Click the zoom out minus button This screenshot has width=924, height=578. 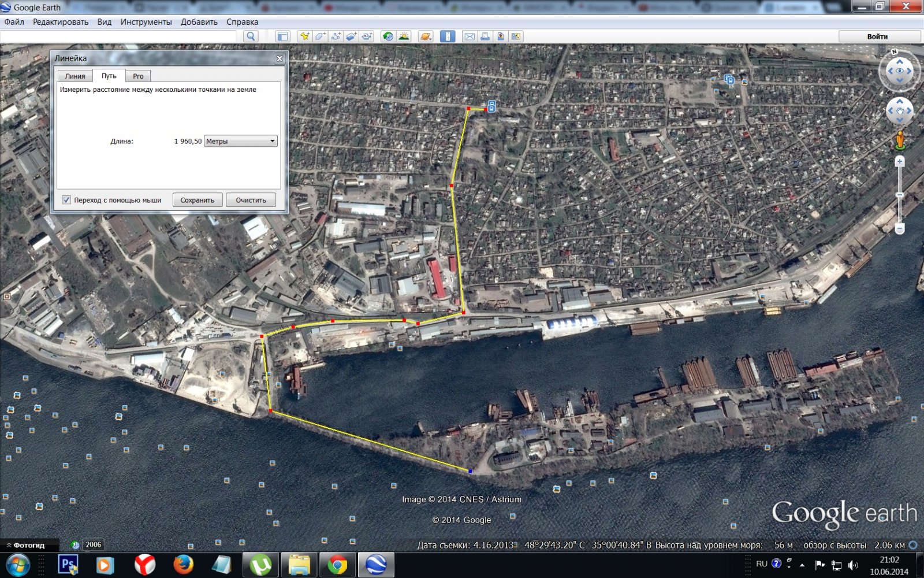pyautogui.click(x=900, y=229)
